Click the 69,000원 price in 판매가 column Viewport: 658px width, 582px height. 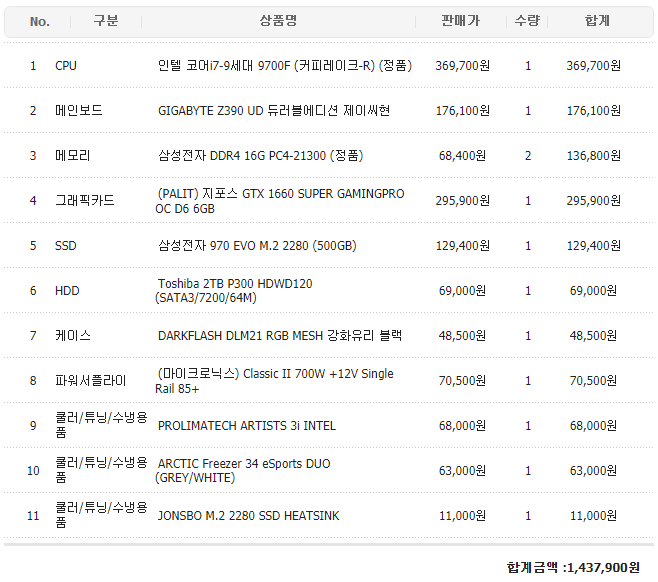coord(462,290)
